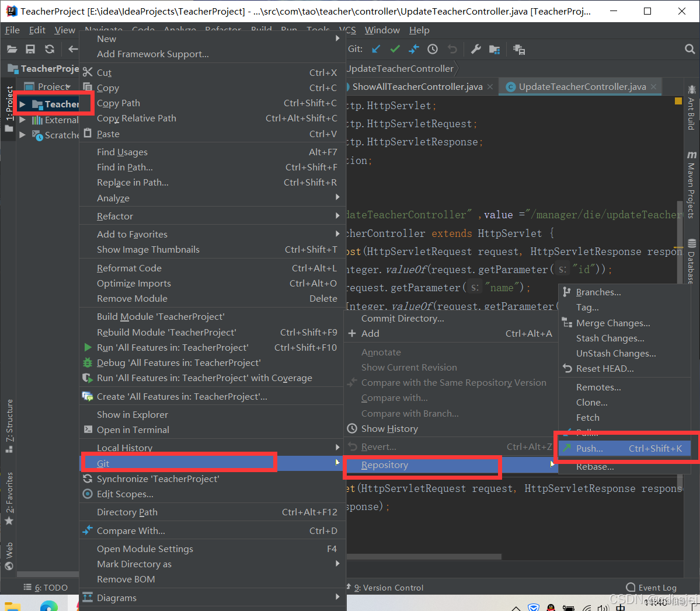Expand the Diagrams submenu
Screen dimensions: 700x611
(213, 598)
